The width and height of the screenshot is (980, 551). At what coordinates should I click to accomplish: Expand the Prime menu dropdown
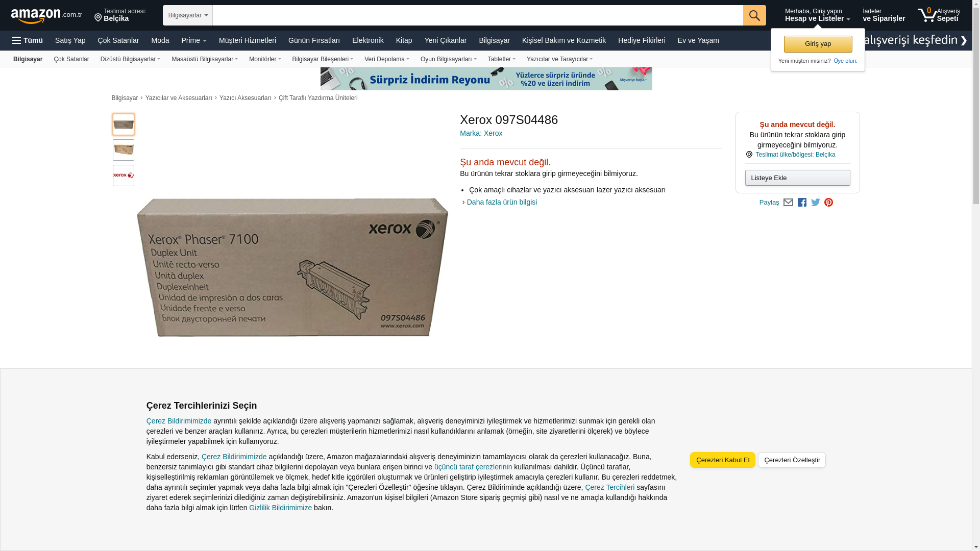click(194, 40)
